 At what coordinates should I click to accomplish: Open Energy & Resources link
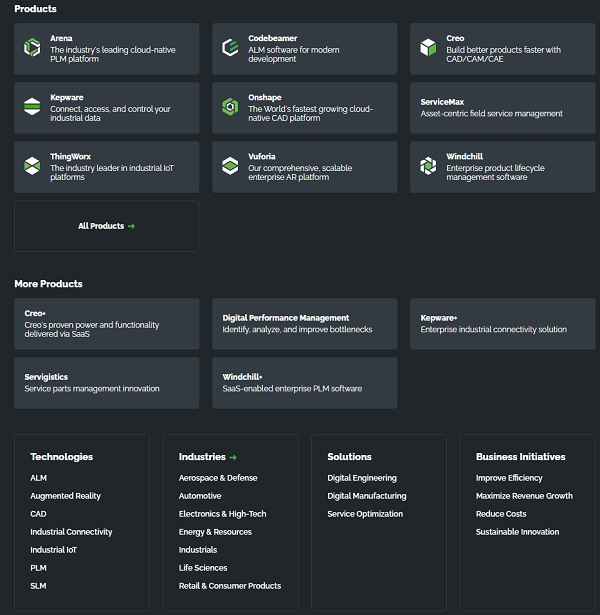215,532
